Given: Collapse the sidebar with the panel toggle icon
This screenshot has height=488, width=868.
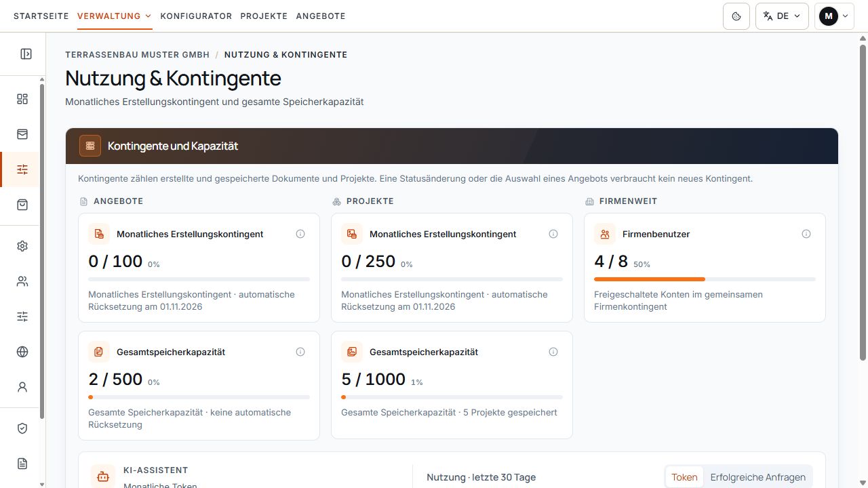Looking at the screenshot, I should click(26, 54).
